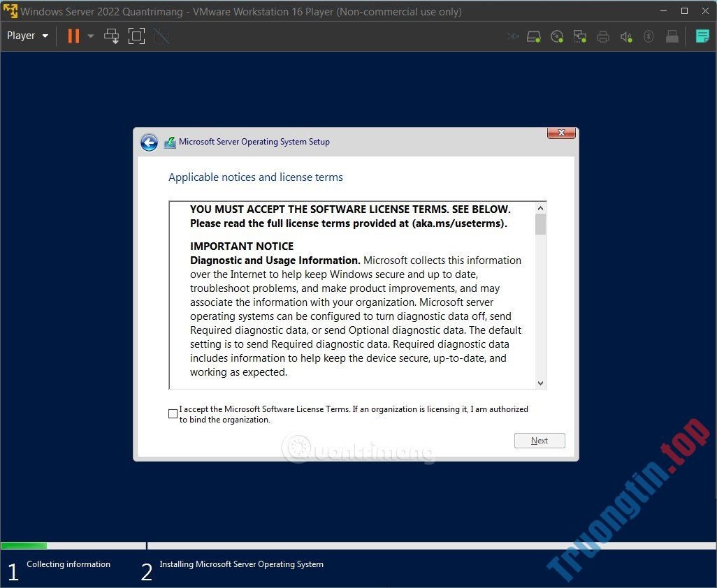Click the setup window back arrow
This screenshot has height=588, width=717.
coord(150,142)
